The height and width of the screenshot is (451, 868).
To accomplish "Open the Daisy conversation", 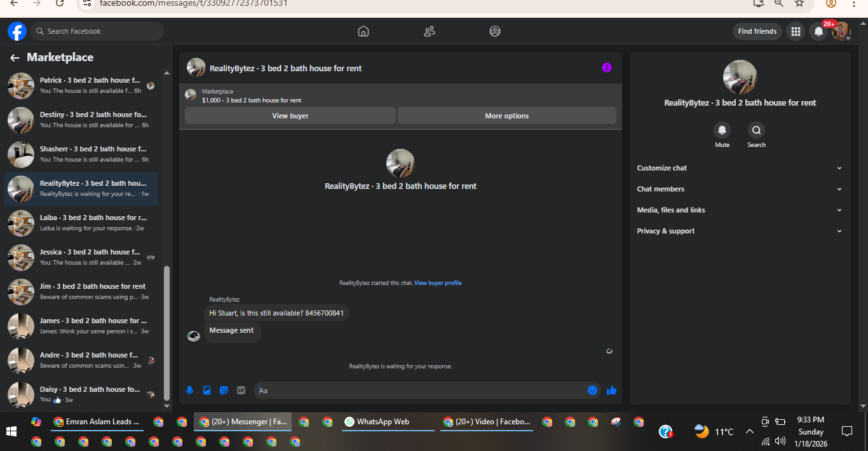I will (81, 394).
